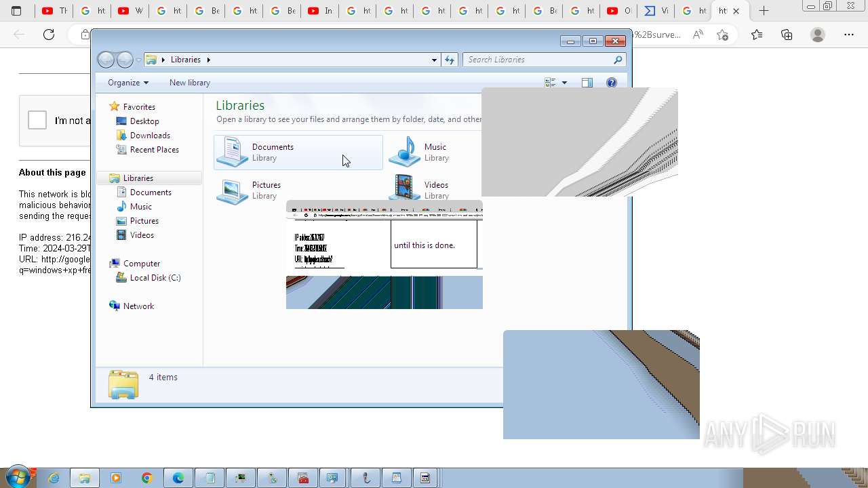This screenshot has width=868, height=488.
Task: Launch Internet Explorer from the taskbar
Action: click(x=54, y=478)
